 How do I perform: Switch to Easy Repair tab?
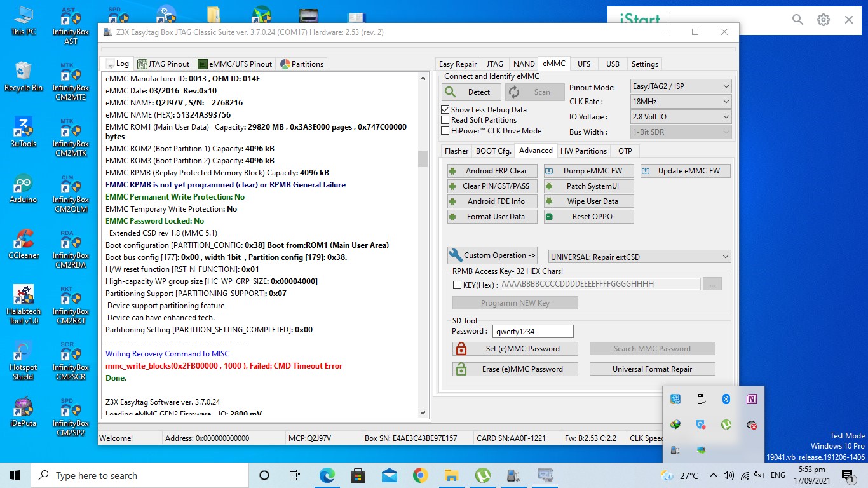[458, 64]
